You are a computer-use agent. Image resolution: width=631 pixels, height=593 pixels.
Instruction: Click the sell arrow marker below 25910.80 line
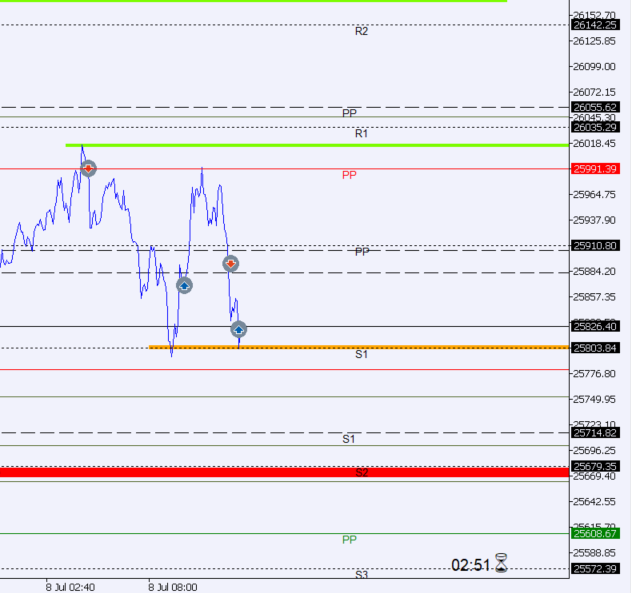tap(231, 264)
